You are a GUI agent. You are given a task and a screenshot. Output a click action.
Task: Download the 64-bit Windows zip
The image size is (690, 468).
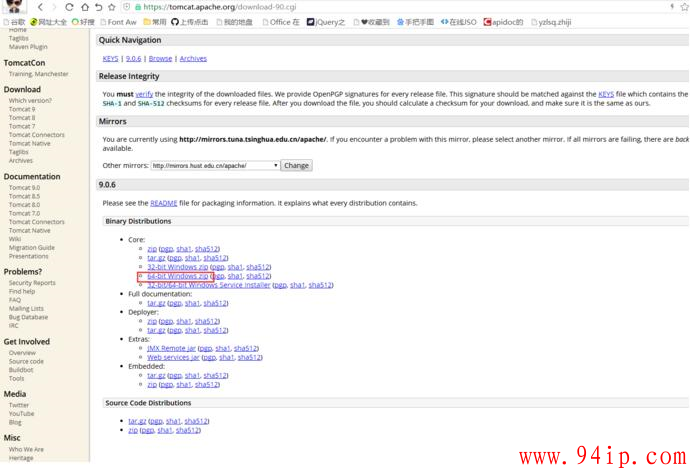coord(178,276)
